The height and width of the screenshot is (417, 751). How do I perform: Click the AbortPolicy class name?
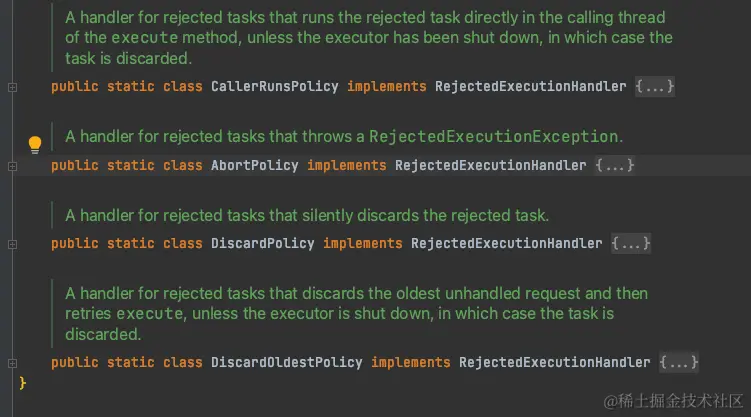tap(254, 166)
